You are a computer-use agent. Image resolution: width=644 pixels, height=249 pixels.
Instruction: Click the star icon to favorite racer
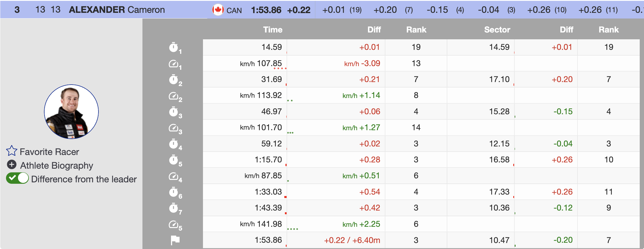tap(12, 151)
